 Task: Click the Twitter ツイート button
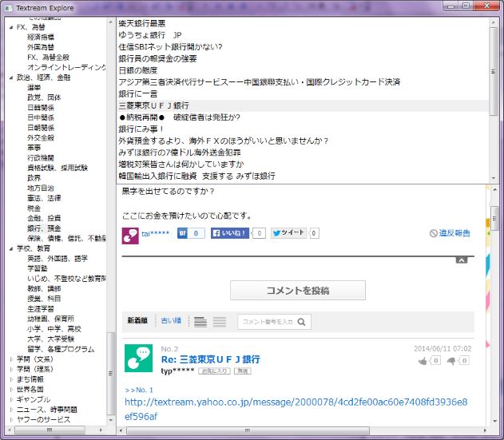288,233
